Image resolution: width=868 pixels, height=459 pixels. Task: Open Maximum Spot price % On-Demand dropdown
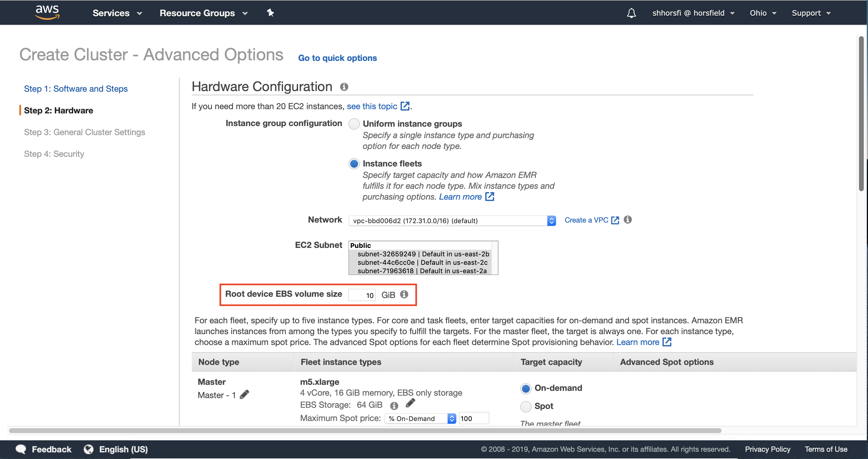[x=420, y=418]
